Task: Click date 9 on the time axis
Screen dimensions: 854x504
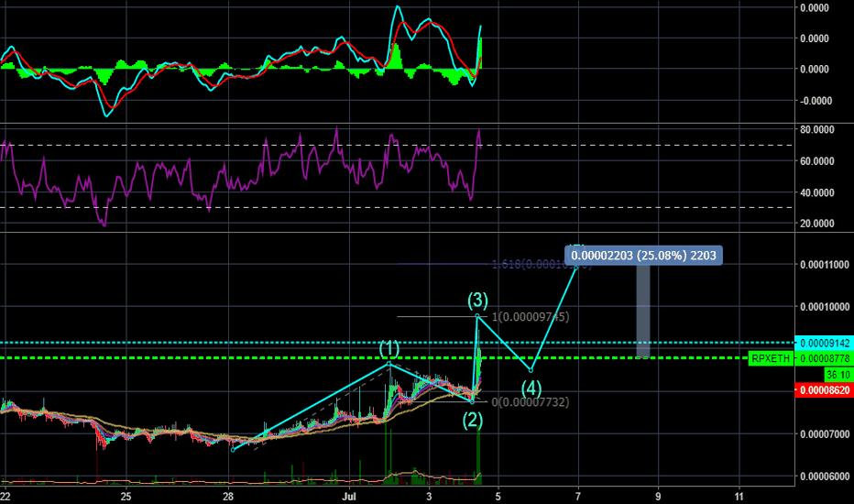Action: pos(658,497)
